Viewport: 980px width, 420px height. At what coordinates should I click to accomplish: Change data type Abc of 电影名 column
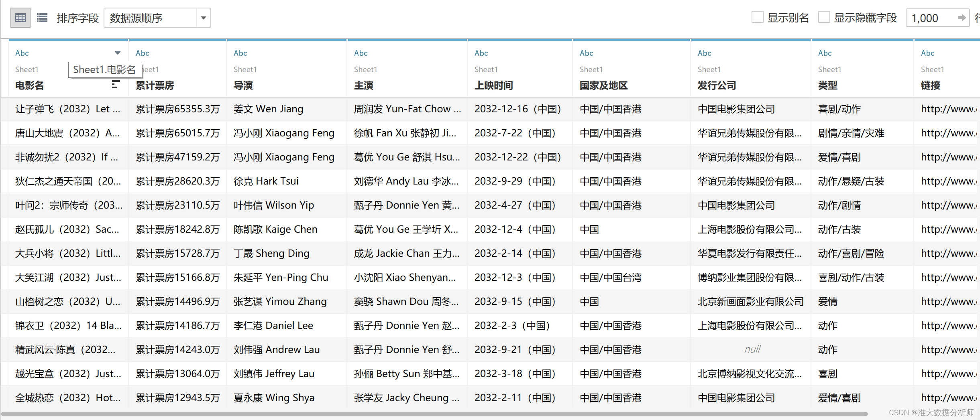(22, 53)
